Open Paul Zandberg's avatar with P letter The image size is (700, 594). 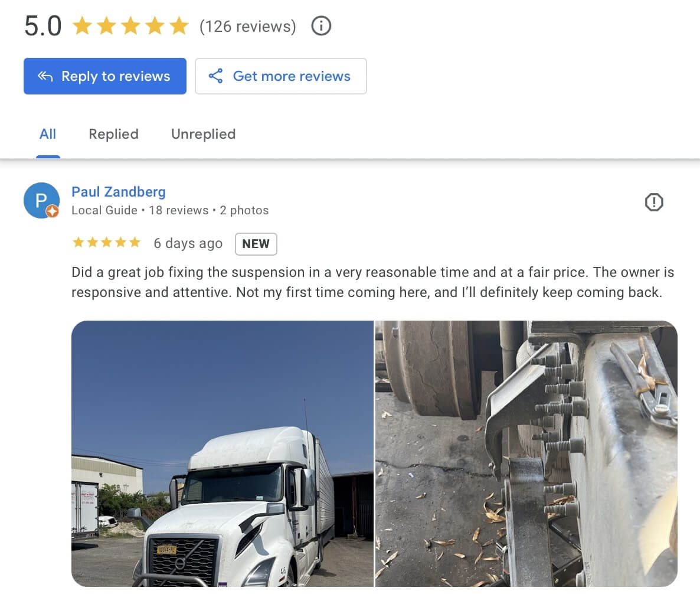point(41,200)
